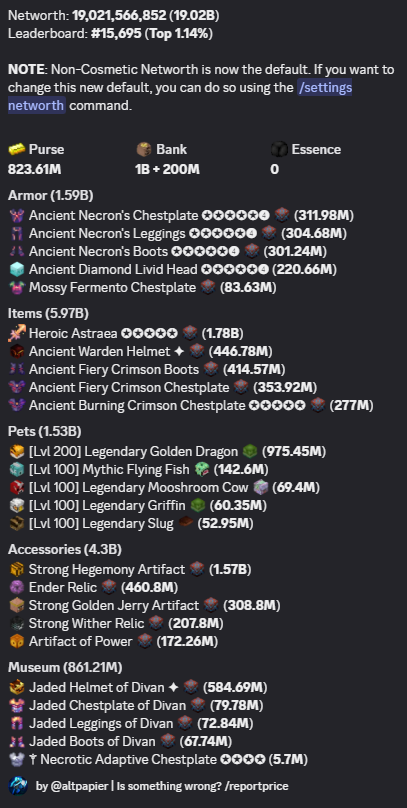Viewport: 407px width, 808px height.
Task: Click the Heroic Astraea sword icon
Action: 16,333
